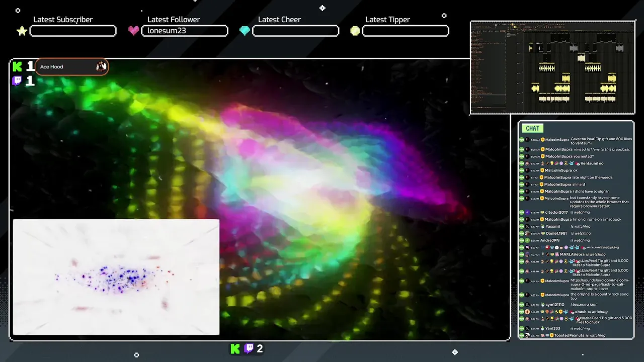The image size is (644, 362).
Task: Click the avatar in chuck's "is watching" row
Action: tap(527, 312)
